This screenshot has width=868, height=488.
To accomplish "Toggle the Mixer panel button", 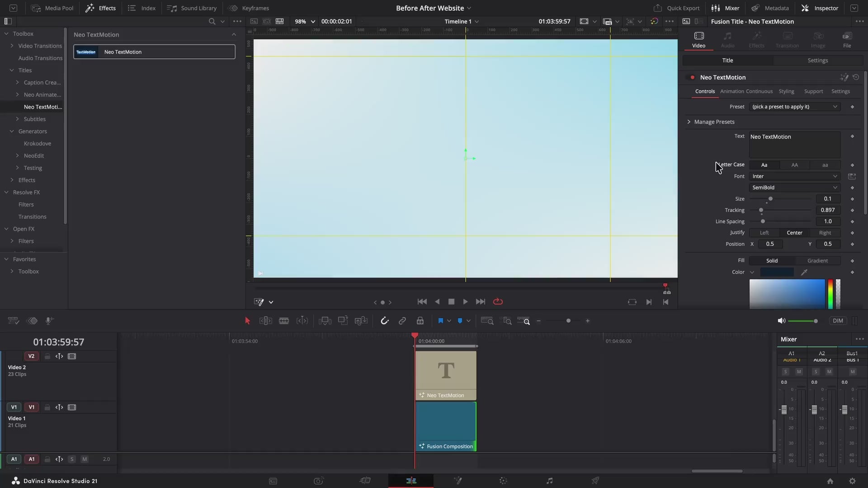I will coord(725,8).
